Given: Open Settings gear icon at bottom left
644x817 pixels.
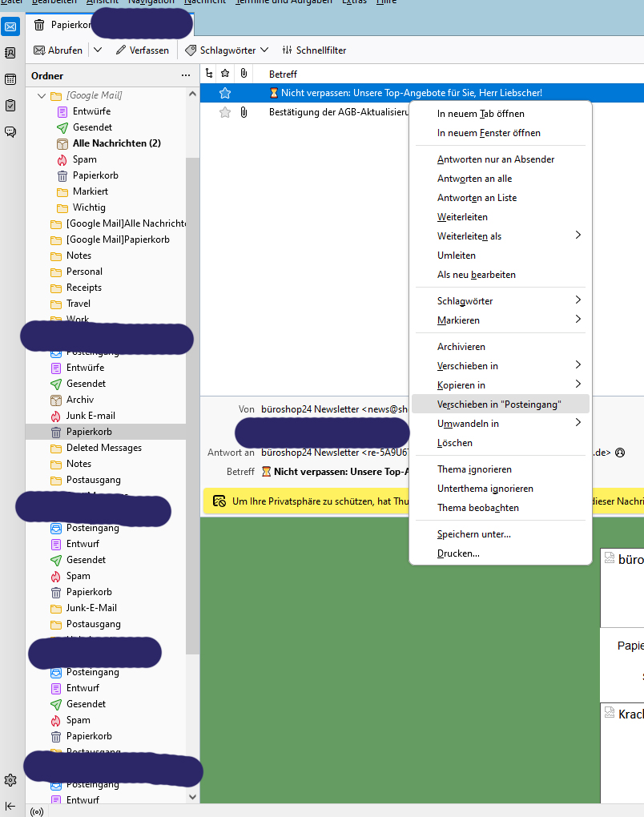Looking at the screenshot, I should (10, 780).
